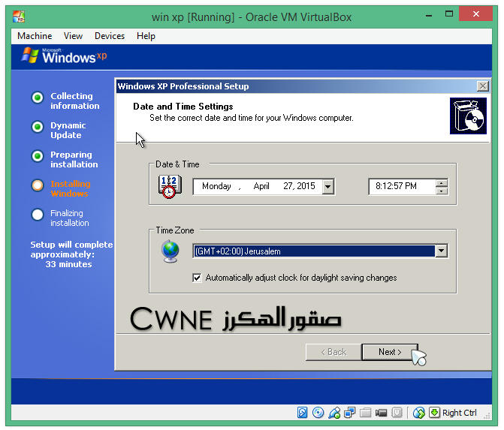504x430 pixels.
Task: Click the 8:12:57 PM time field
Action: (x=402, y=187)
